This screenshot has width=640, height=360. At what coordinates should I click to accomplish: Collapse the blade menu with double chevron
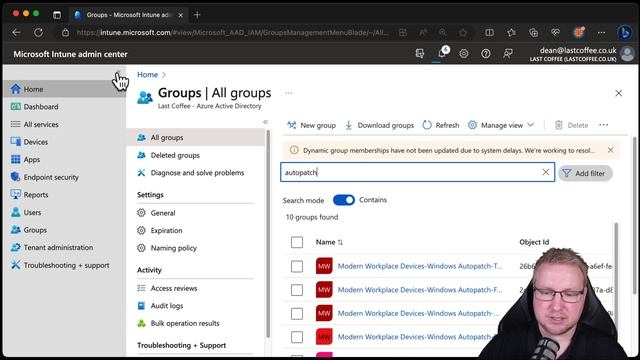265,122
